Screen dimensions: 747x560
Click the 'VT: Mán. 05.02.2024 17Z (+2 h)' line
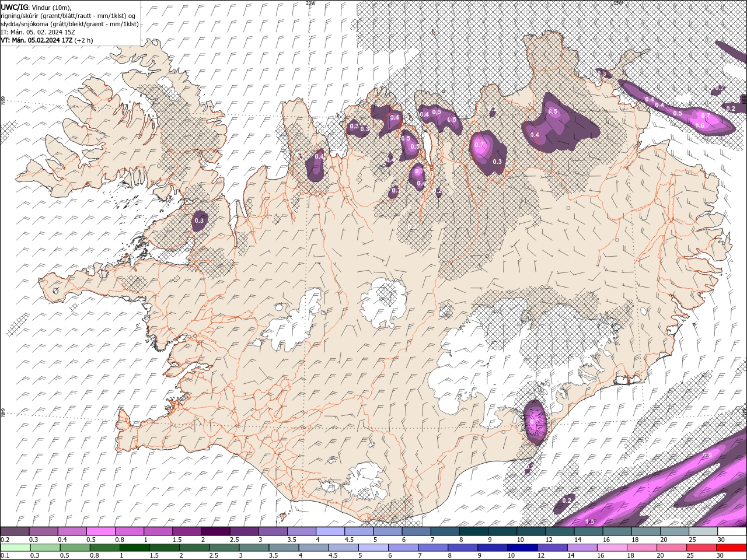(x=47, y=40)
